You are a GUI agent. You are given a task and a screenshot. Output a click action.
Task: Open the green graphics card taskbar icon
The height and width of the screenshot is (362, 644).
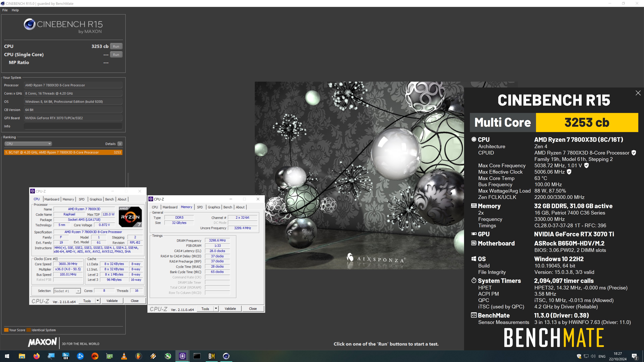coord(110,356)
